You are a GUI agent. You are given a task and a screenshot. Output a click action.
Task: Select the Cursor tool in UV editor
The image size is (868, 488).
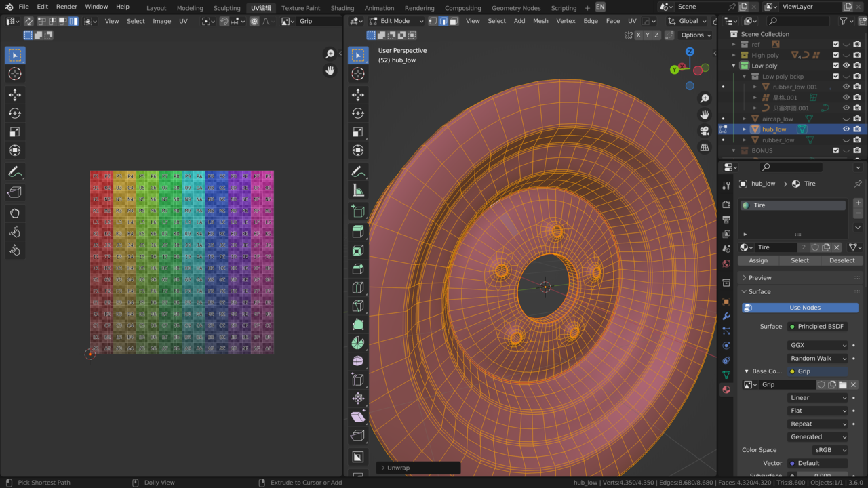15,74
